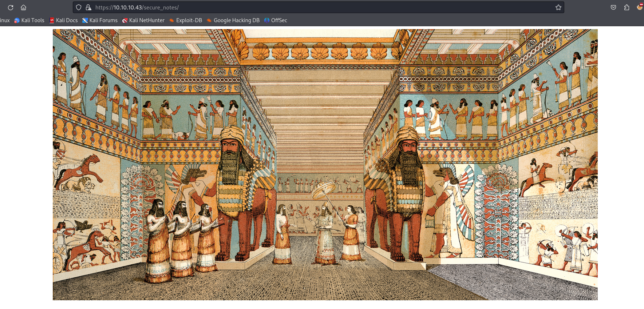Reload the current page
644x309 pixels.
coord(11,8)
